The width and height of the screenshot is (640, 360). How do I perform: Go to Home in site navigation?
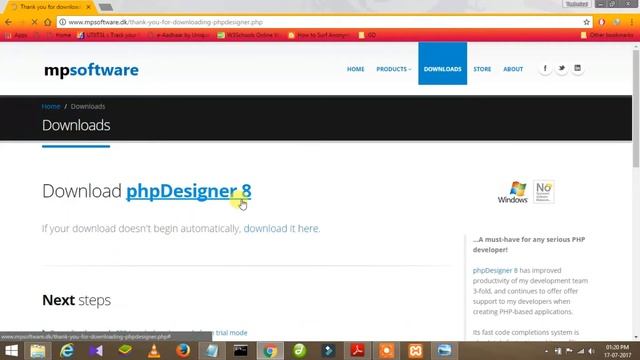click(x=356, y=69)
